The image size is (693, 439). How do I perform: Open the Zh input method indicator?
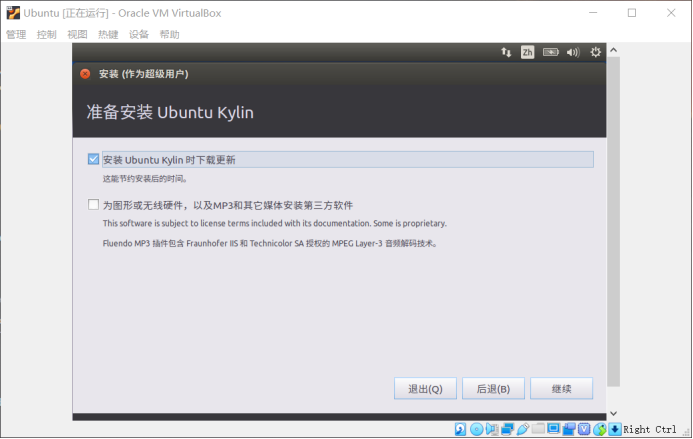(527, 52)
